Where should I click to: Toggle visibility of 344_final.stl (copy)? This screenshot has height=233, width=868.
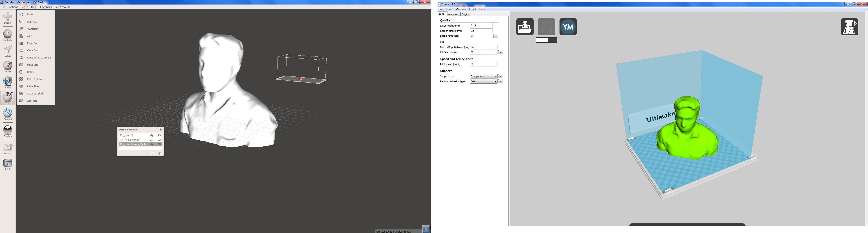coord(159,140)
